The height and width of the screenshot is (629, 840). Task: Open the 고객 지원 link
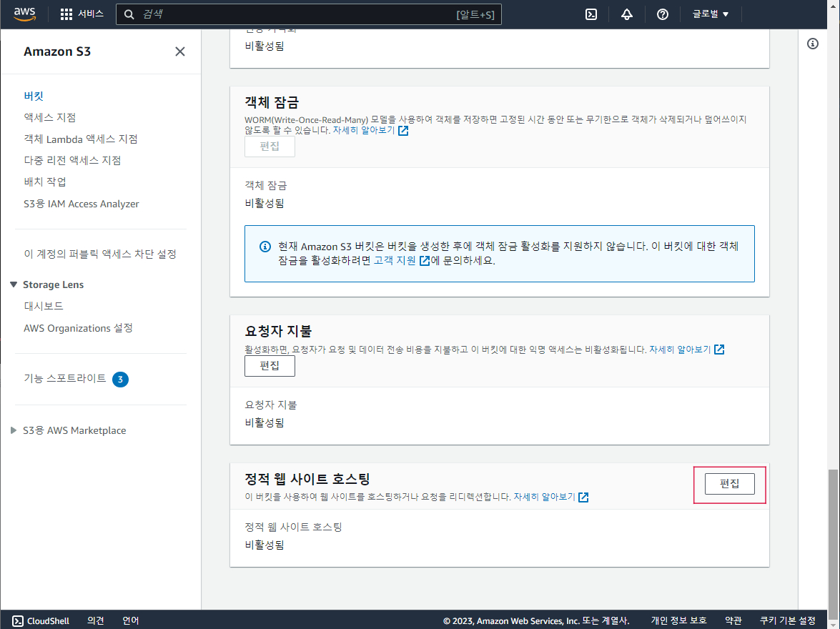click(401, 260)
